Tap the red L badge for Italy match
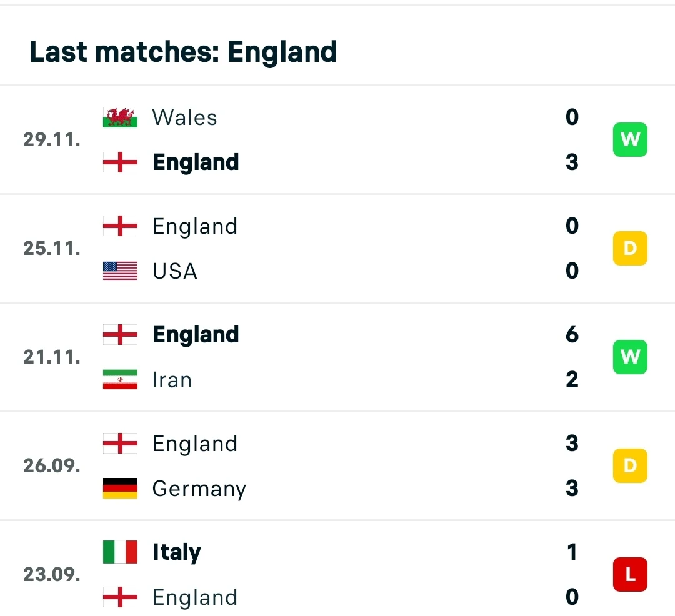Image resolution: width=675 pixels, height=616 pixels. tap(629, 574)
